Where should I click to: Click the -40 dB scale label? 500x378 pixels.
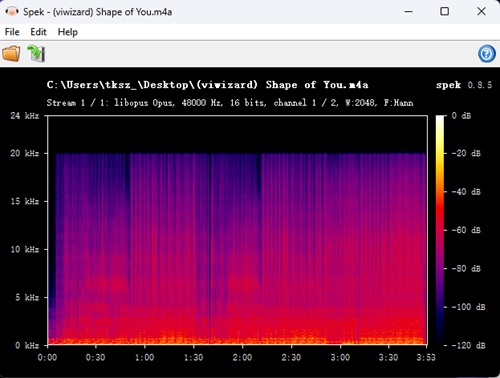[x=466, y=192]
